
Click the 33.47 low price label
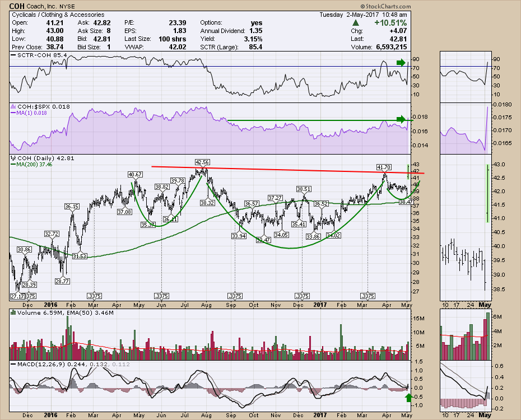(263, 240)
